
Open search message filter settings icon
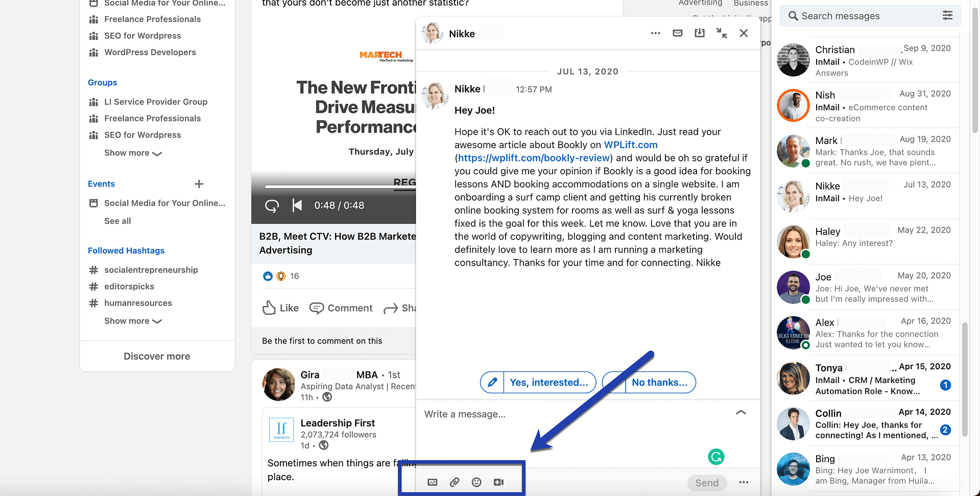tap(947, 15)
